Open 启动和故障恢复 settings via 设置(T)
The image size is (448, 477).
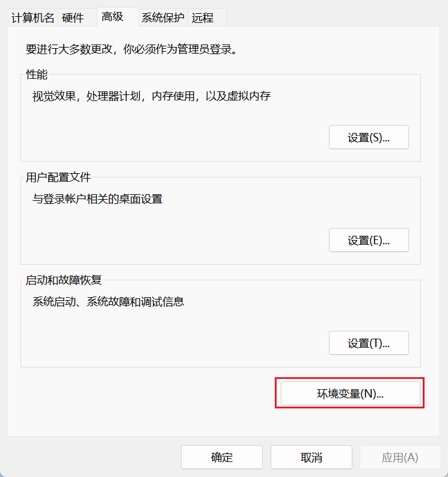pyautogui.click(x=369, y=343)
